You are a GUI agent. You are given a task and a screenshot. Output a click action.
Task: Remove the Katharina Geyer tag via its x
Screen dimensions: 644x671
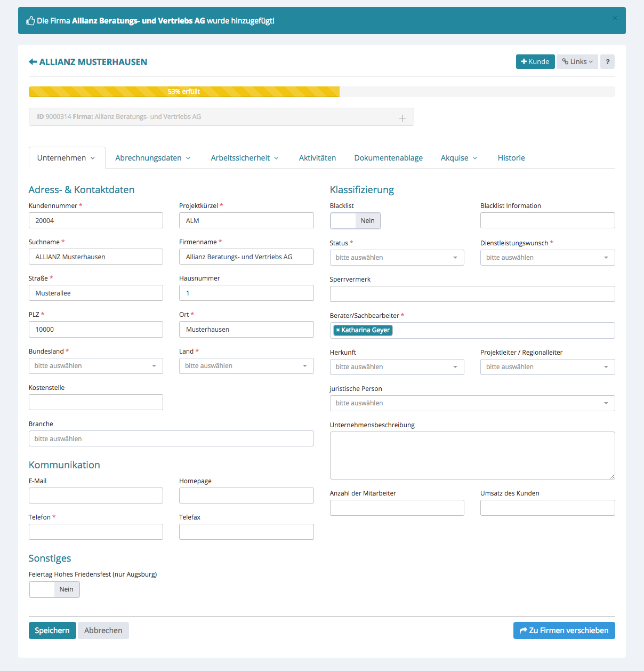pos(338,330)
